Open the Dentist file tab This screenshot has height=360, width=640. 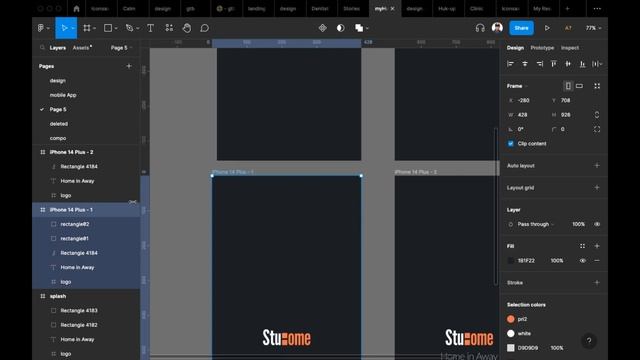click(320, 9)
